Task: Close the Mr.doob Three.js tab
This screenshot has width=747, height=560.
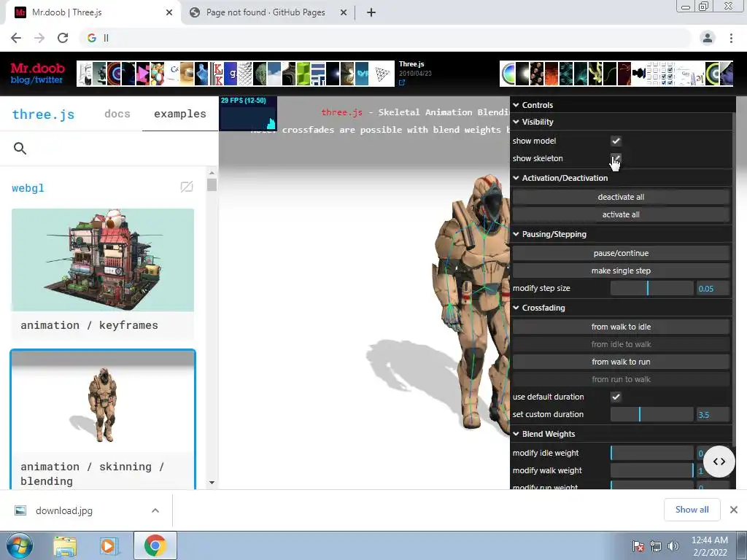Action: pyautogui.click(x=169, y=12)
